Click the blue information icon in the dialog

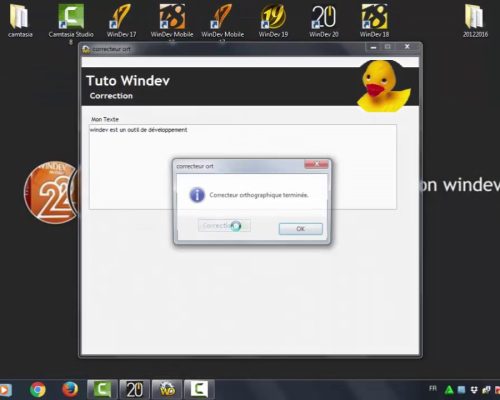(197, 195)
